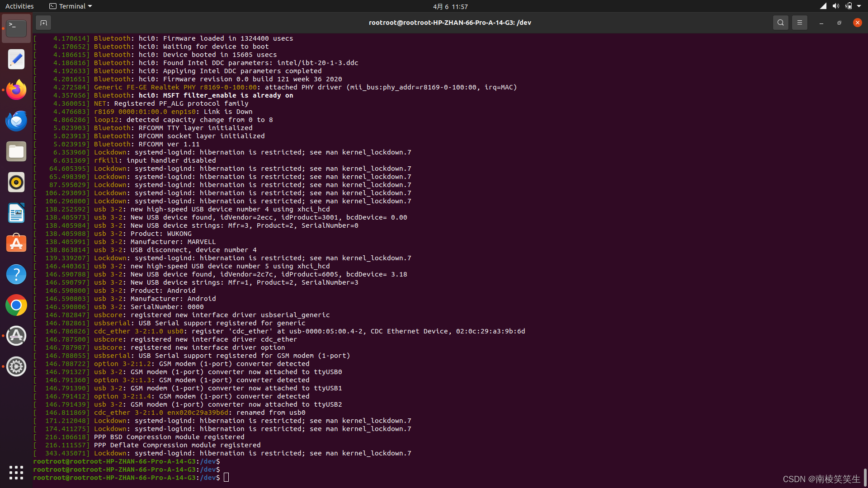Expand the system status menu arrow
The height and width of the screenshot is (488, 868).
coord(859,6)
